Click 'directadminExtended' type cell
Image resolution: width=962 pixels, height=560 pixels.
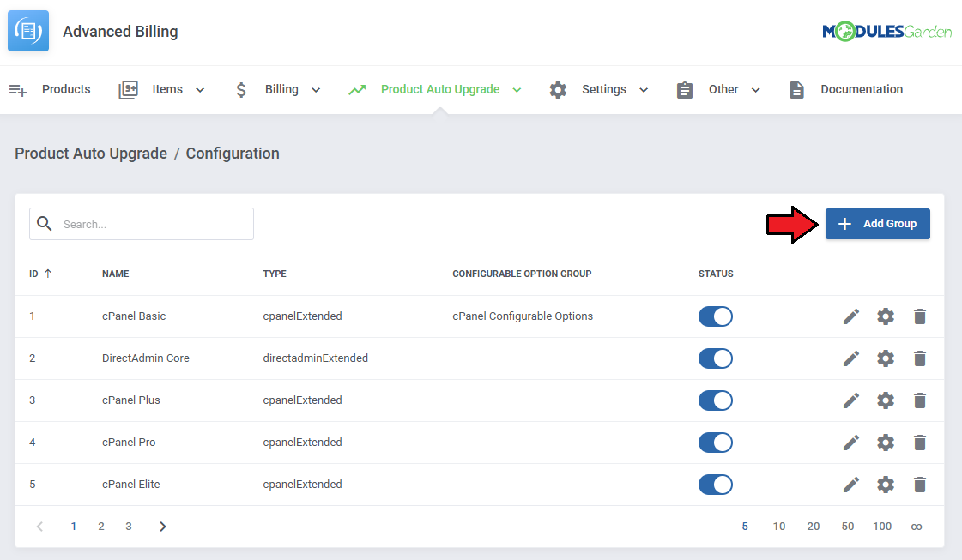pyautogui.click(x=315, y=358)
